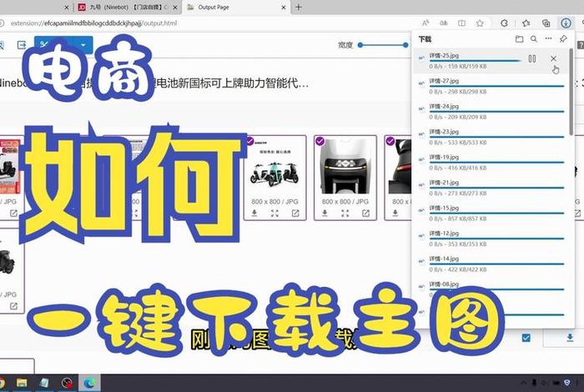Deselect the scooter front-panel image checkmark
This screenshot has height=392, width=584.
pos(320,141)
